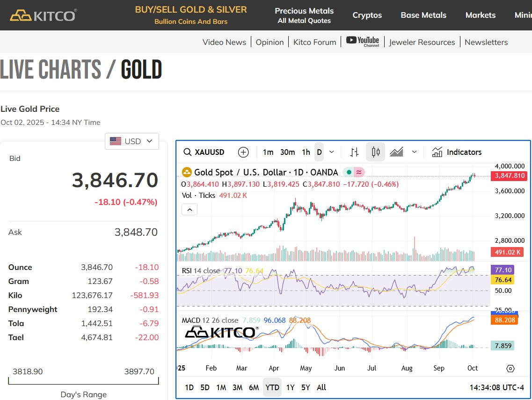Toggle the YTD date range

272,387
